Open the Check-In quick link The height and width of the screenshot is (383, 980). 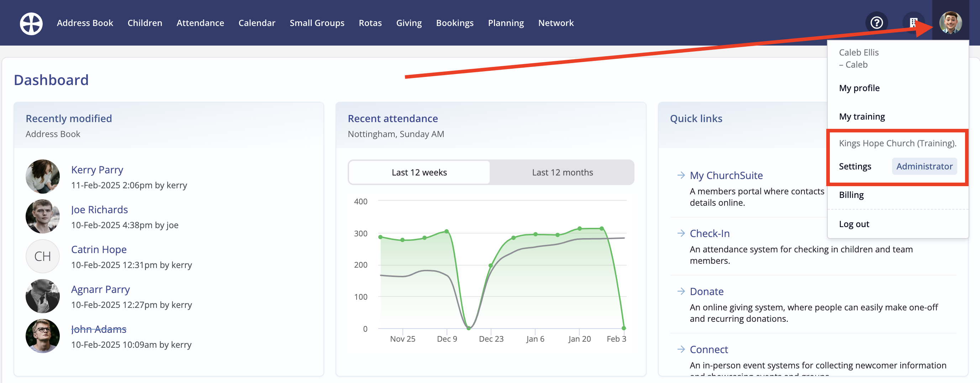pyautogui.click(x=710, y=233)
